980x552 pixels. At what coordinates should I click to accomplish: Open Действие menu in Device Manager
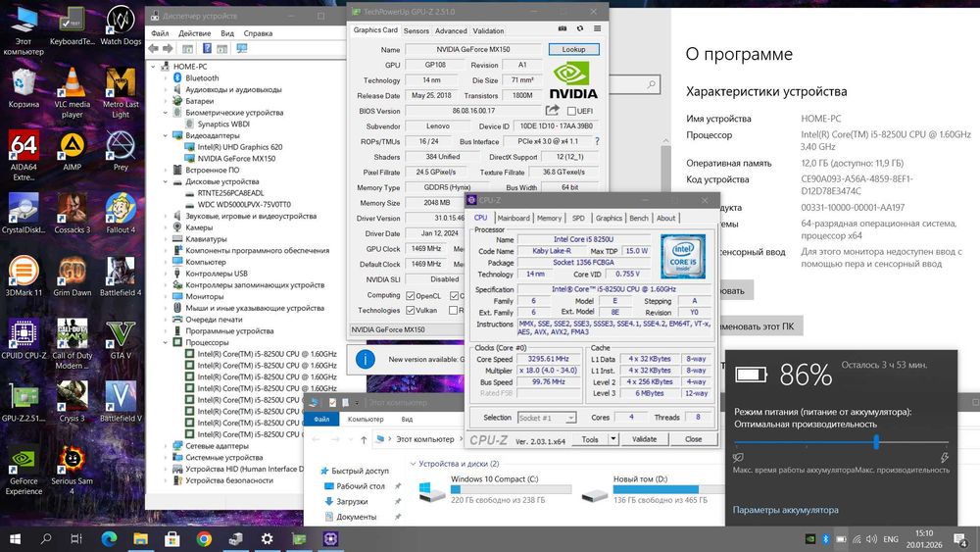click(194, 33)
